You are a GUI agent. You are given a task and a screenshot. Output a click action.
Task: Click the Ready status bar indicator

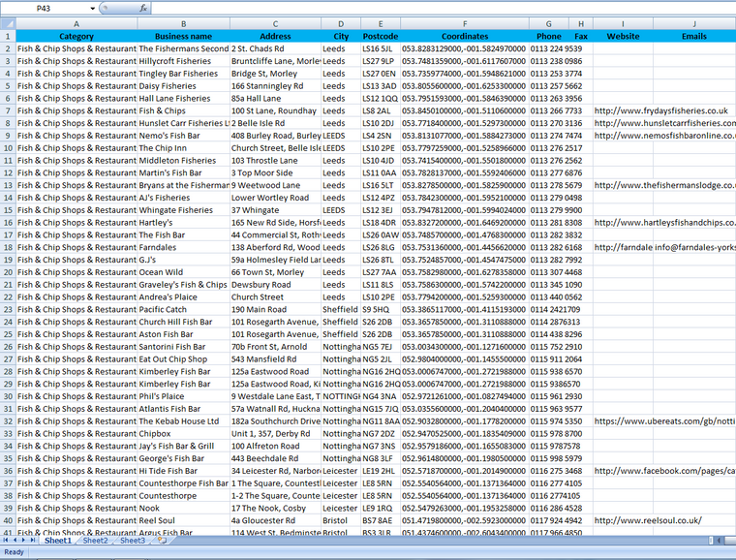(x=15, y=552)
